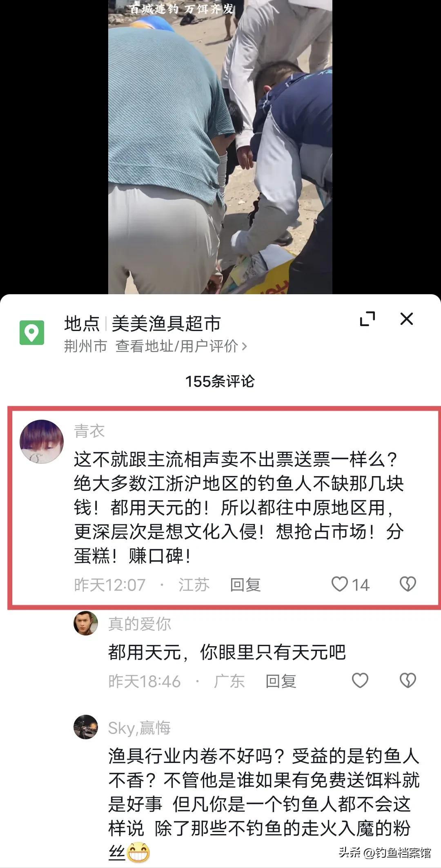Reply to 真的爱你's comment
Screen dimensions: 441x868
click(281, 681)
